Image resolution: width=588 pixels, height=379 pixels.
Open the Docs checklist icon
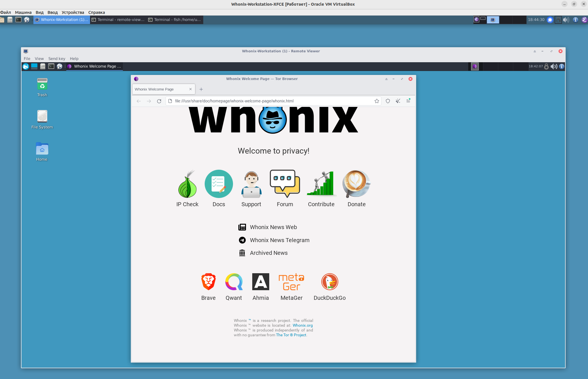tap(219, 184)
